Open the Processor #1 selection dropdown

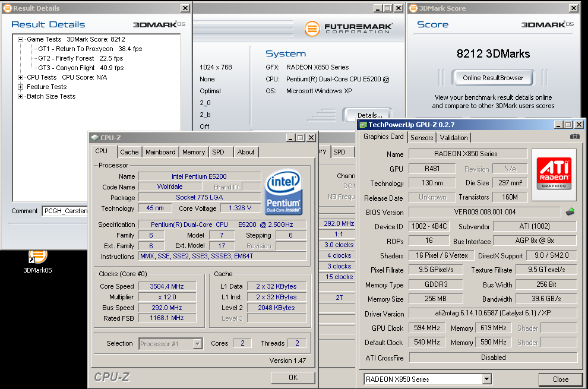click(197, 344)
